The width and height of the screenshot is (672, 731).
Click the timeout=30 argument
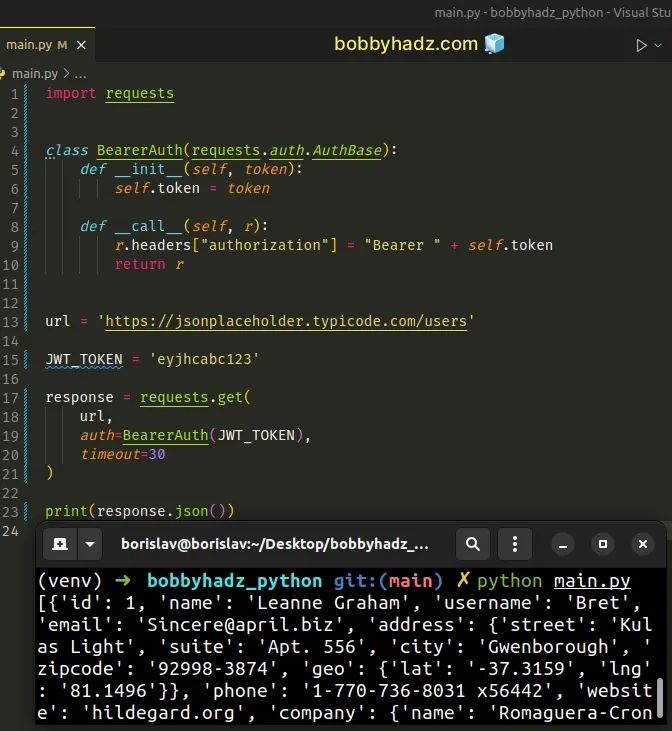(x=123, y=454)
